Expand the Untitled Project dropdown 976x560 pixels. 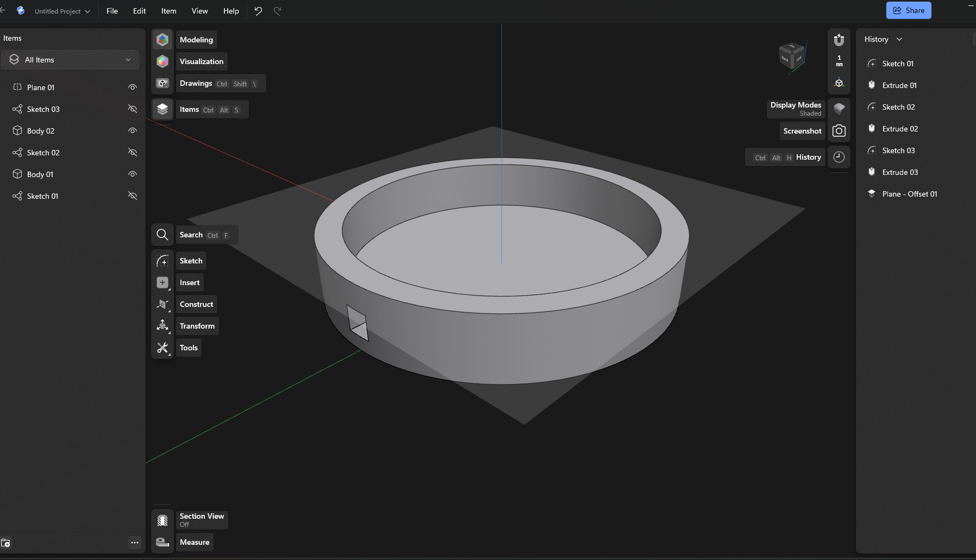[x=62, y=11]
